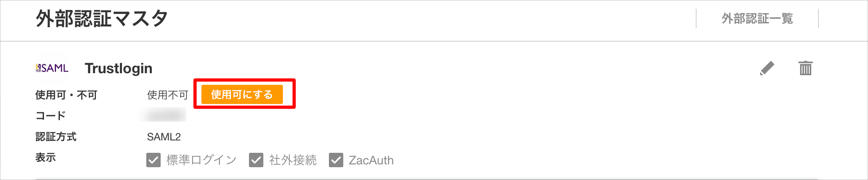The width and height of the screenshot is (868, 180).
Task: Click the コード field label
Action: [51, 116]
